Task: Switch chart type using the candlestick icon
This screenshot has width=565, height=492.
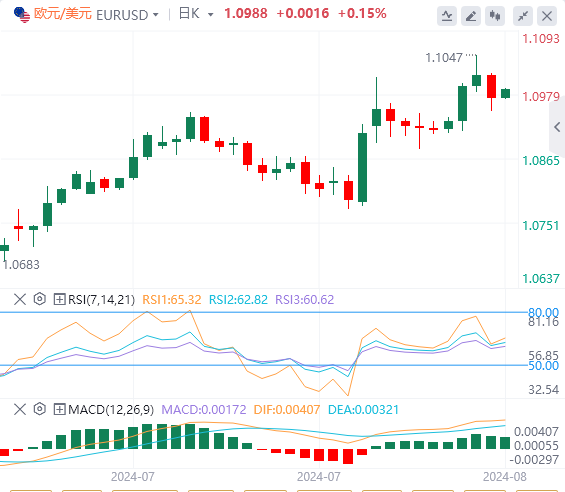Action: click(495, 16)
